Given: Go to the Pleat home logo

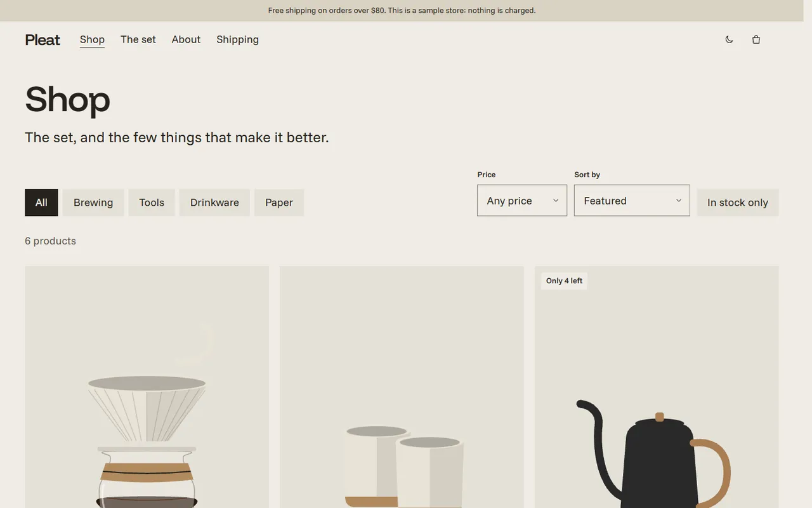Looking at the screenshot, I should tap(43, 40).
